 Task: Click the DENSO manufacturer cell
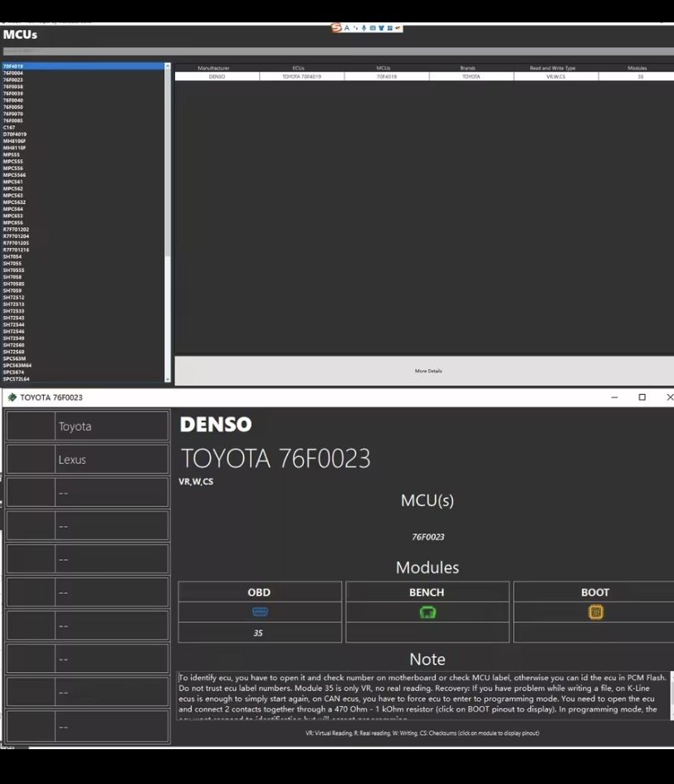217,76
